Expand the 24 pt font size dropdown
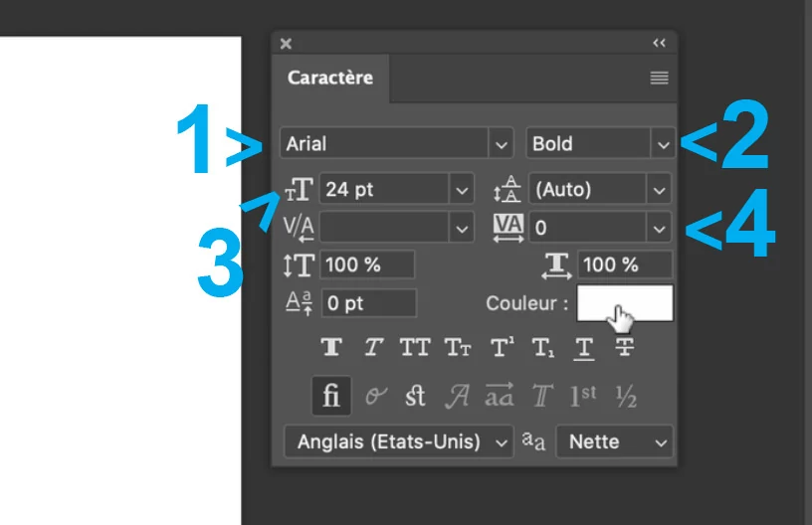The image size is (812, 525). [462, 189]
